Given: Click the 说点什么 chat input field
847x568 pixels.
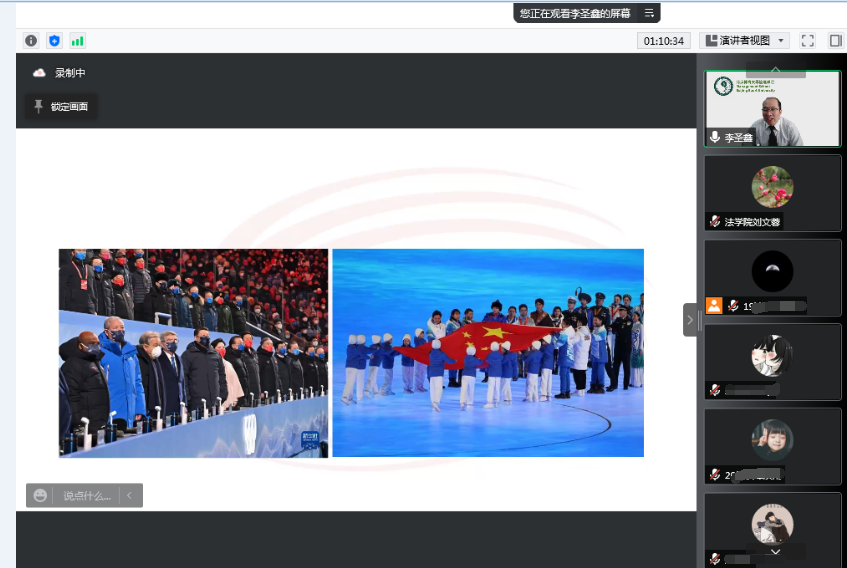Looking at the screenshot, I should 86,495.
